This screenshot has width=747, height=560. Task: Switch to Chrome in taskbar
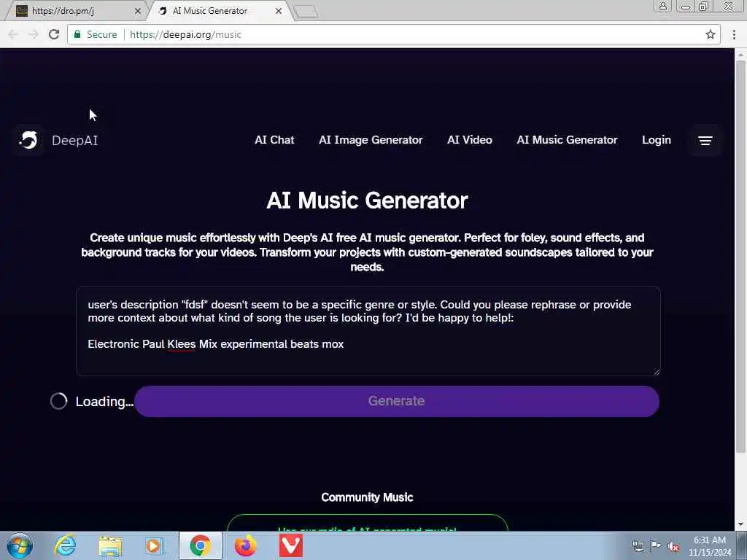pyautogui.click(x=200, y=545)
